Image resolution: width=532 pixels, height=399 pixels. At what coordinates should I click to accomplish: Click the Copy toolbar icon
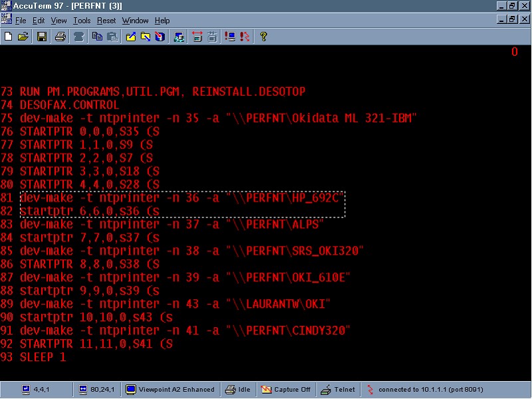(x=97, y=37)
